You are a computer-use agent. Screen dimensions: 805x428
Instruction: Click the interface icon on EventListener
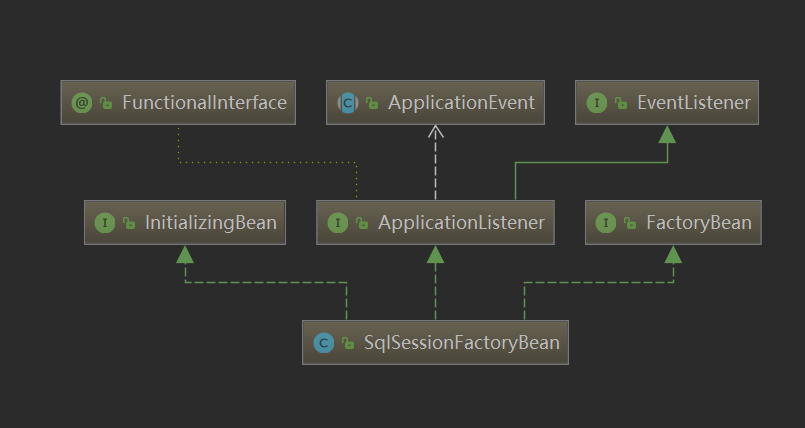point(597,103)
